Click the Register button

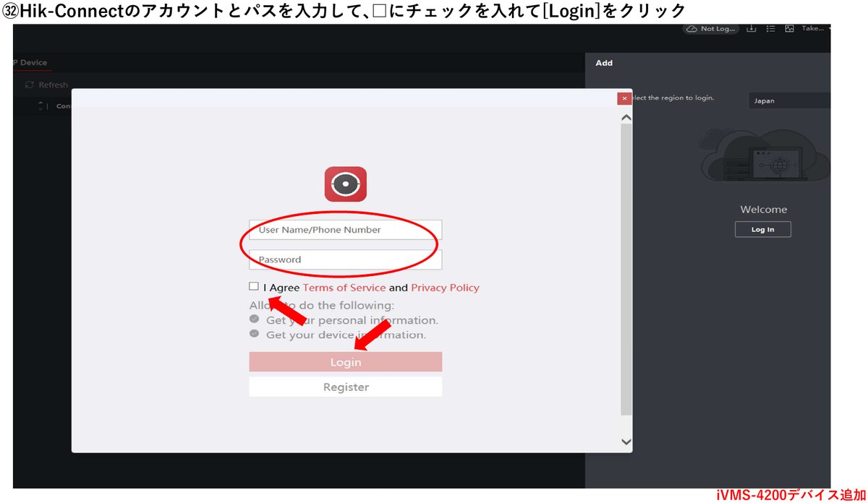346,387
